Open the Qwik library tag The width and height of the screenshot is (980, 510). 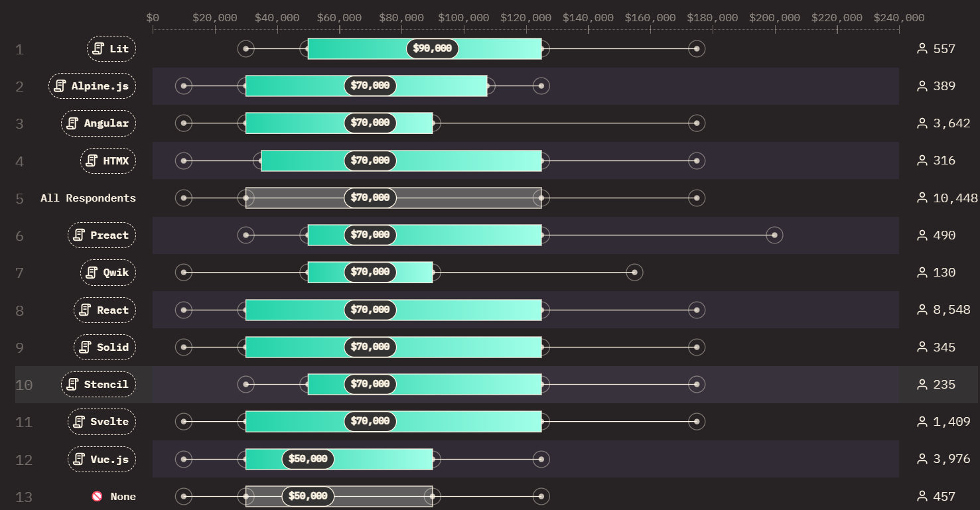tap(108, 273)
